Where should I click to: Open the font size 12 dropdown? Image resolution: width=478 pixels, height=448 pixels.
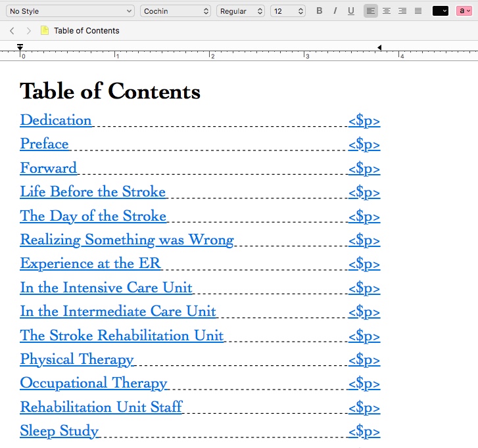[288, 11]
